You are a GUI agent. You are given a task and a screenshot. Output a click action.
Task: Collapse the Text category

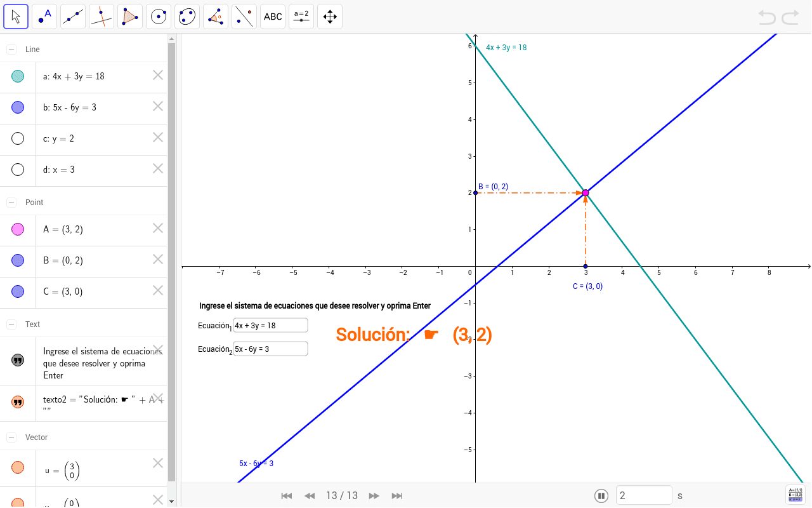[x=11, y=324]
